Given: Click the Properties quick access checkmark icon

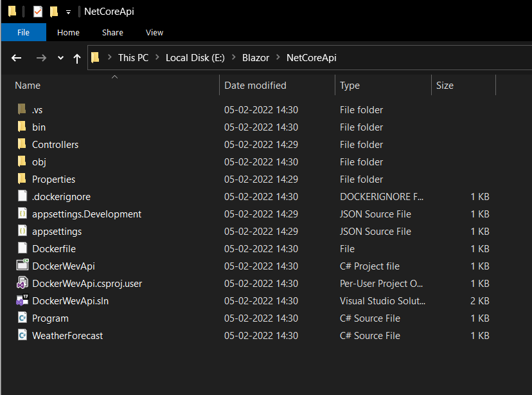Looking at the screenshot, I should [38, 12].
